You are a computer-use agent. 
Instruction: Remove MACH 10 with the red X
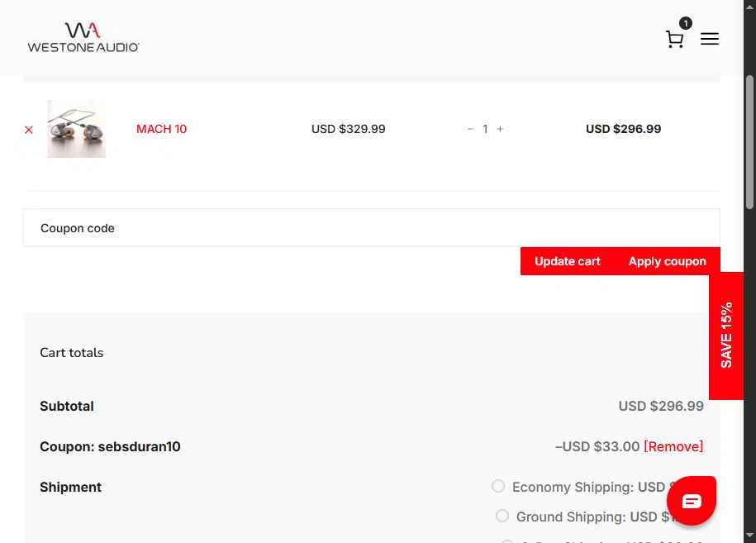coord(29,130)
